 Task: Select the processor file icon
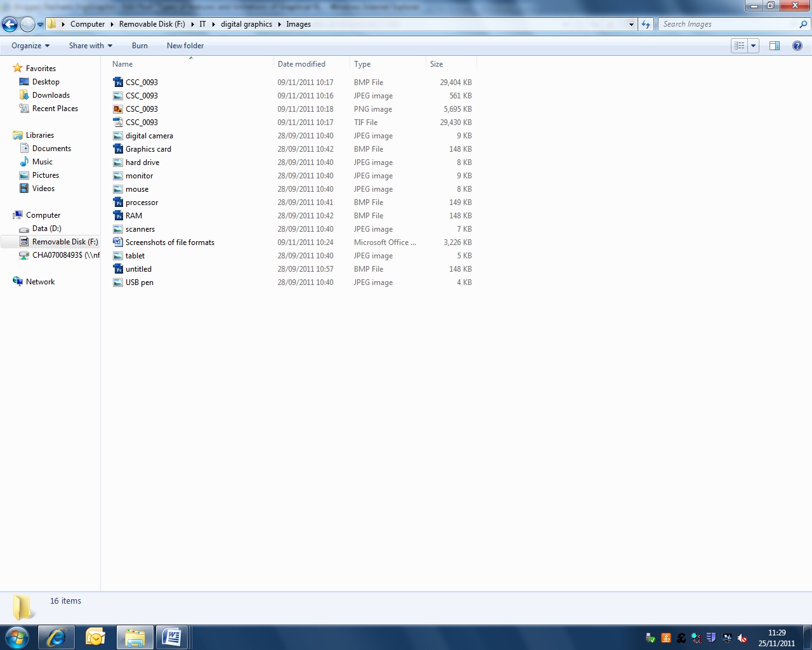coord(118,202)
